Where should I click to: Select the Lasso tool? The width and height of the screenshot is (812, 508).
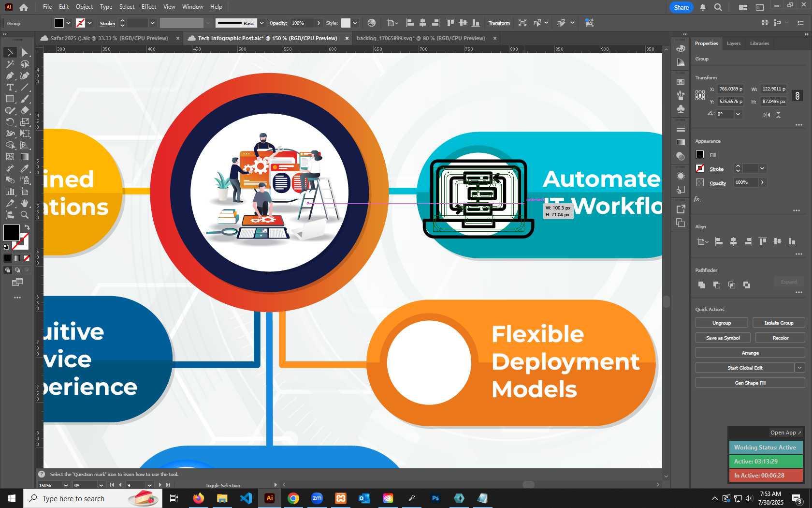[25, 64]
